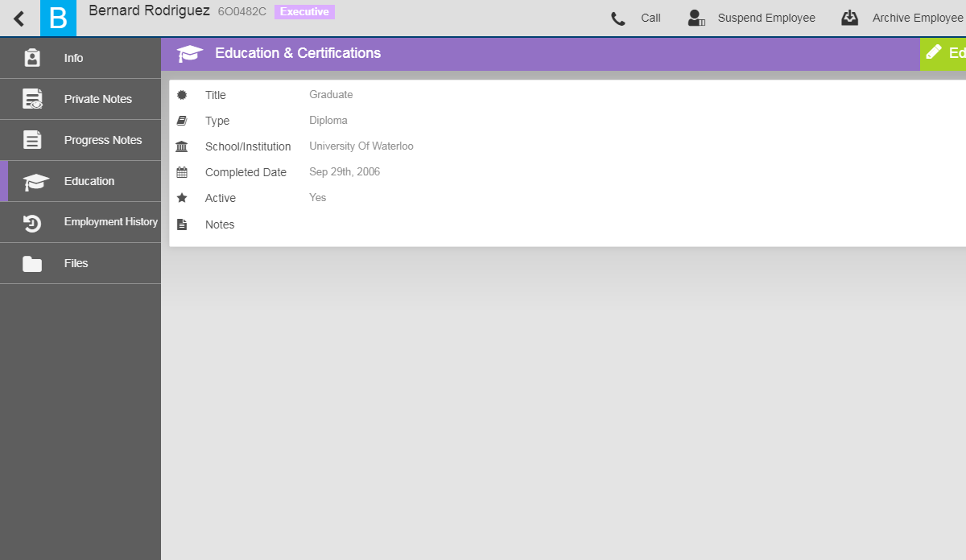
Task: Click graduation cap icon in purple header
Action: (x=190, y=54)
